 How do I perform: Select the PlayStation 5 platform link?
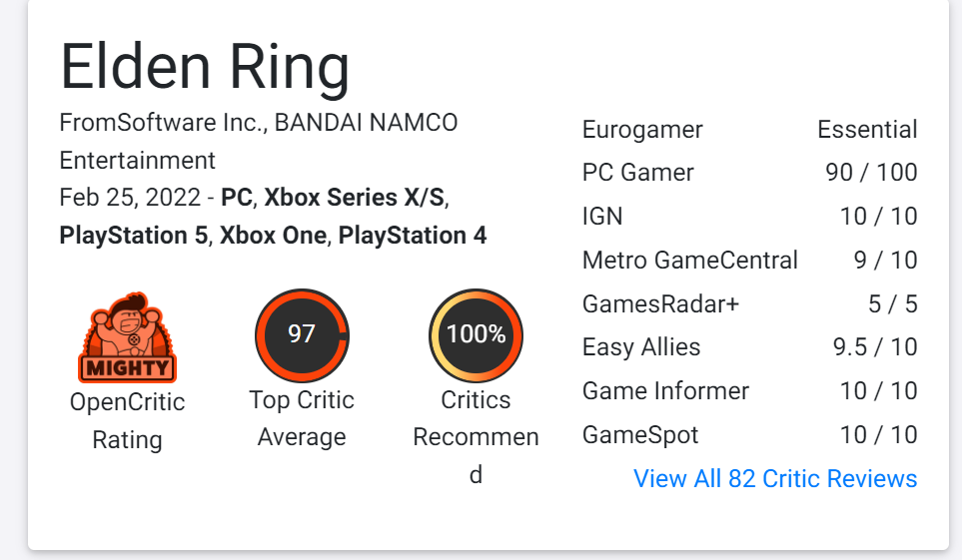tap(133, 236)
